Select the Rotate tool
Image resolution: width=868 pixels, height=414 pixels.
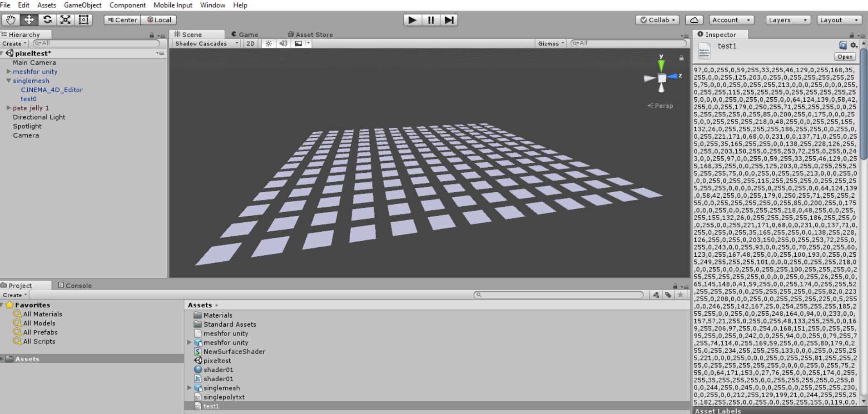tap(47, 20)
